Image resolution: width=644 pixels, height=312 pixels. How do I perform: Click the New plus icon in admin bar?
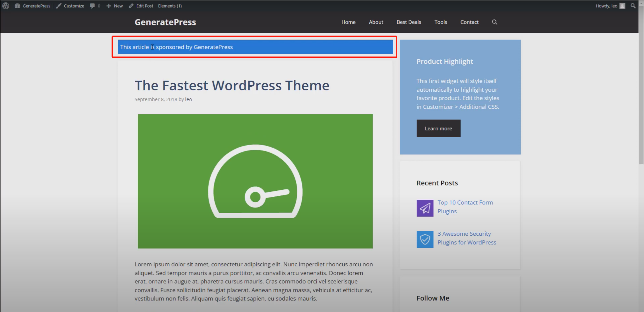click(109, 6)
